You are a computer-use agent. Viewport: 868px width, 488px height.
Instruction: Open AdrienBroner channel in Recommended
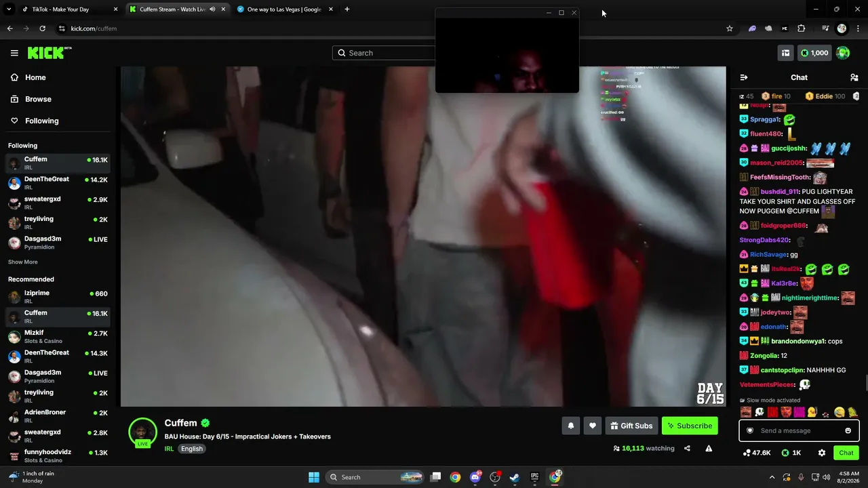pyautogui.click(x=58, y=415)
